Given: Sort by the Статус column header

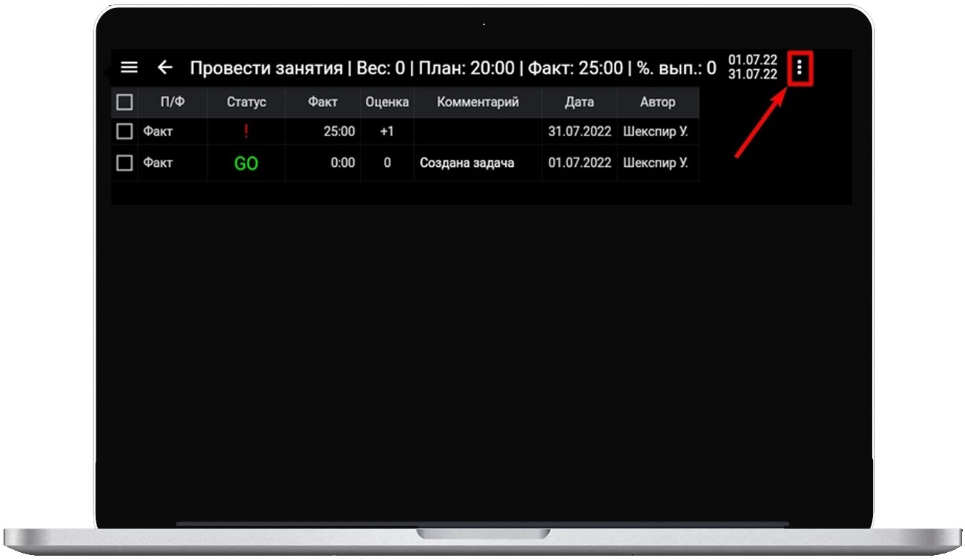Looking at the screenshot, I should pyautogui.click(x=246, y=102).
